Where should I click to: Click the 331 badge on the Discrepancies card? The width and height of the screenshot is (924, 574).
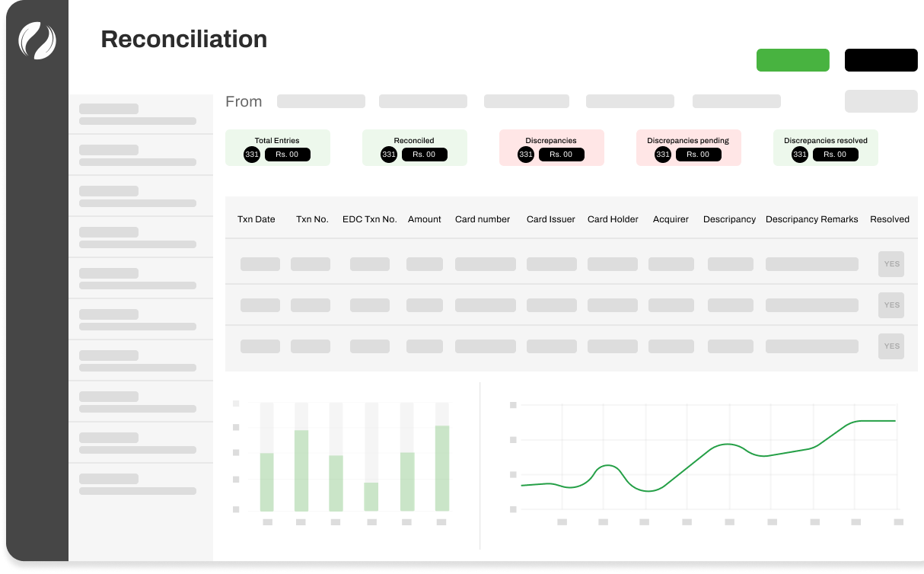click(525, 155)
